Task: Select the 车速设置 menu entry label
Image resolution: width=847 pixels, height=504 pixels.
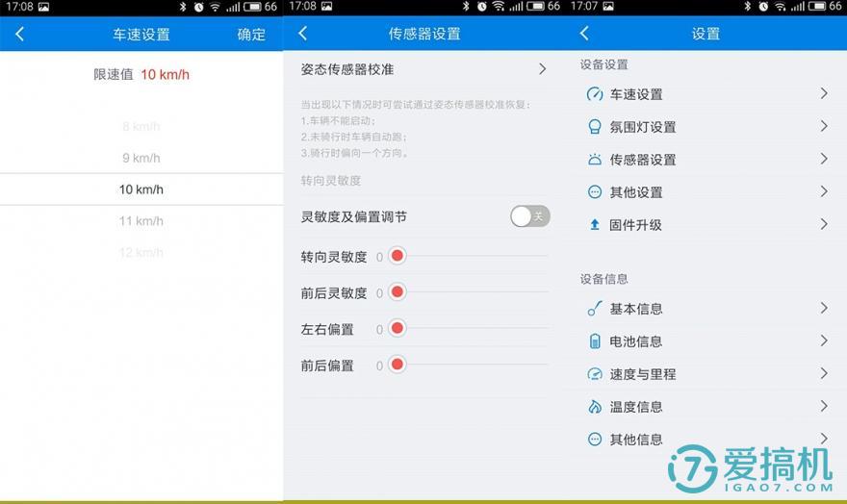Action: click(636, 94)
